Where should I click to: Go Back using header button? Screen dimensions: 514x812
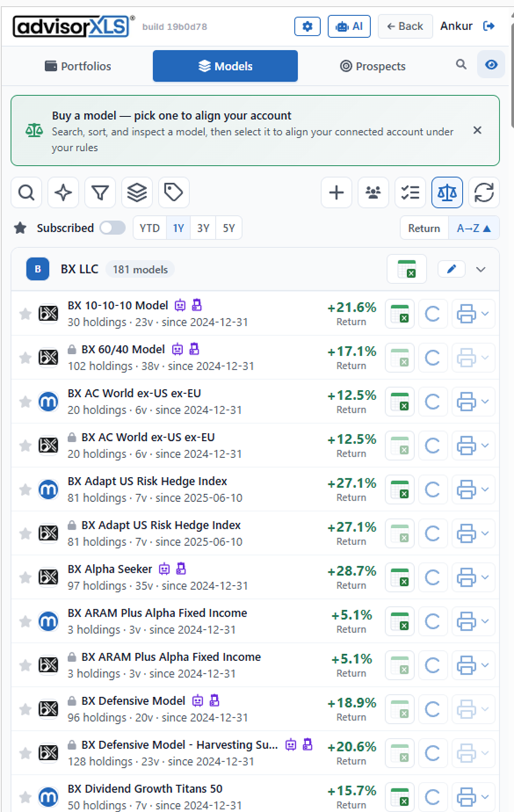(x=405, y=26)
